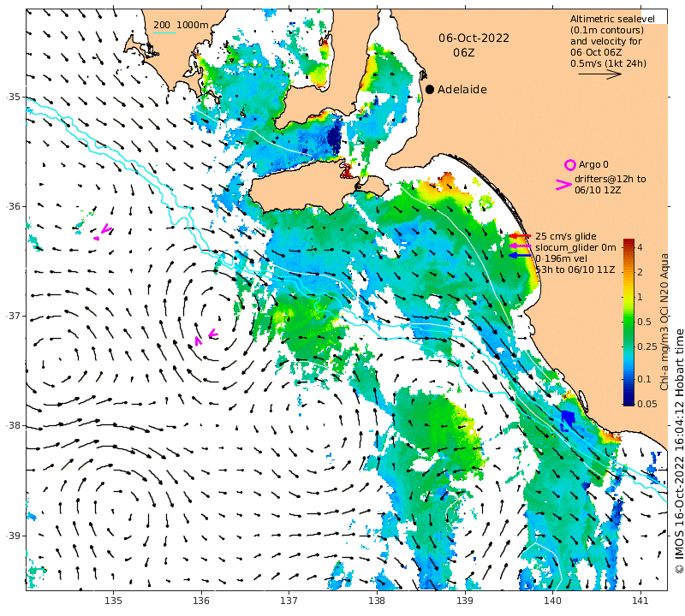Screen dimensions: 685x616
Task: Click the '25 cm/s glide' label
Action: click(x=566, y=236)
